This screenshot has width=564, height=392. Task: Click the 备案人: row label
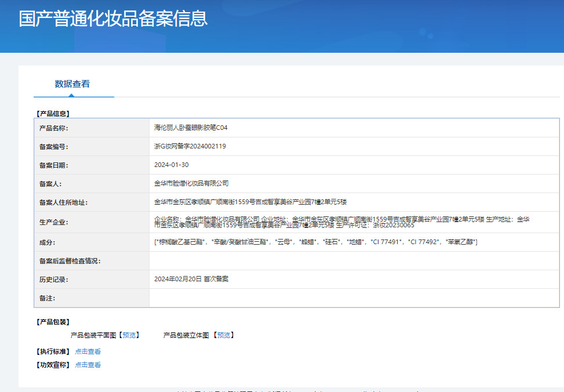(x=50, y=184)
